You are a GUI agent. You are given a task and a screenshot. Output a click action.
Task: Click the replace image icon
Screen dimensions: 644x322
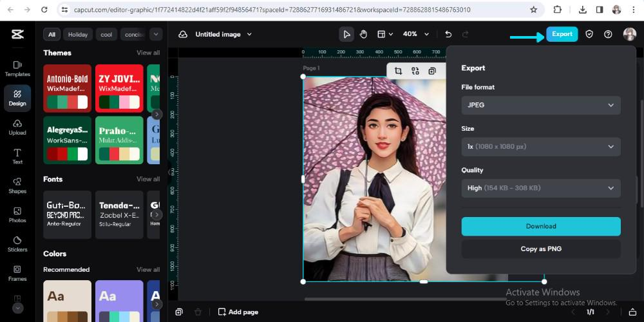pos(415,71)
